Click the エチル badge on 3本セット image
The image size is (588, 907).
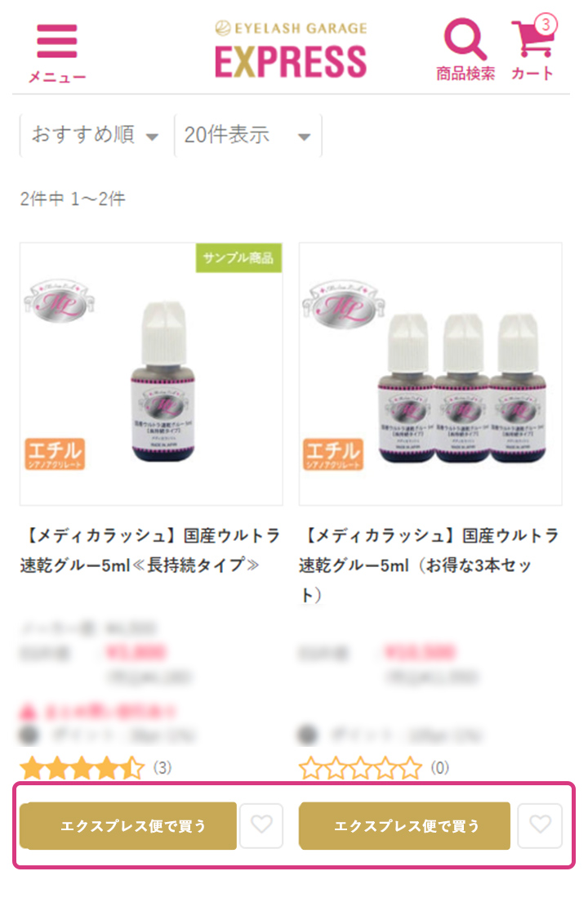tap(333, 454)
